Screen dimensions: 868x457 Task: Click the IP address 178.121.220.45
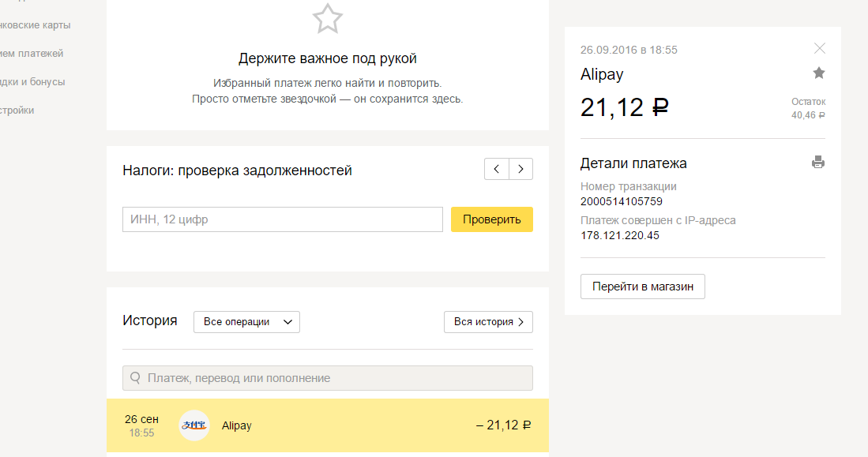(620, 235)
